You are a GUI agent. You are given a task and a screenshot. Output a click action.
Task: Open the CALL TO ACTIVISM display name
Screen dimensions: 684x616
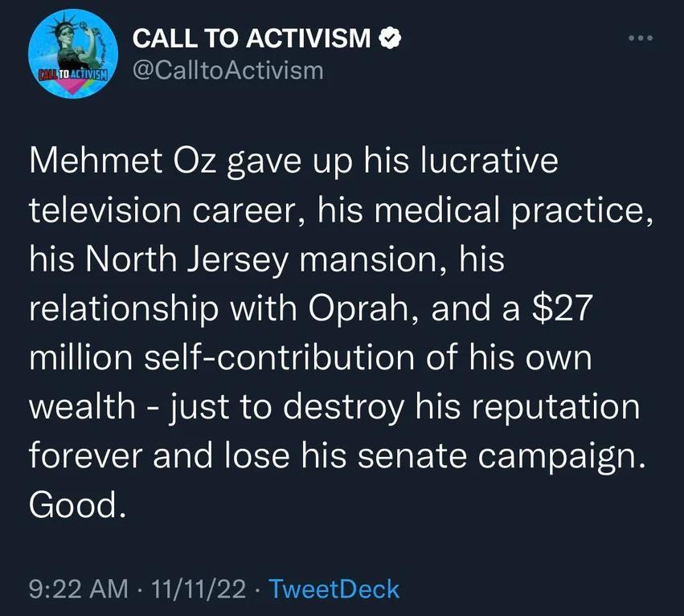pos(252,38)
